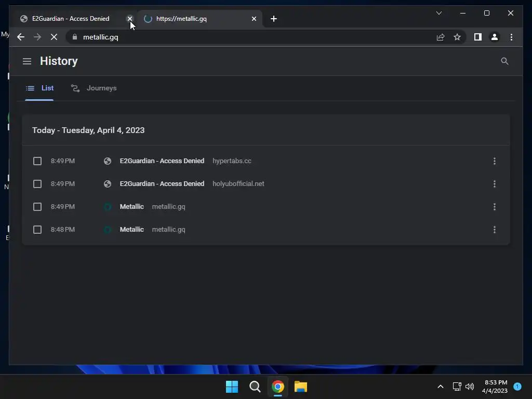Open more actions for 8:48 PM Metallic
The image size is (532, 399).
pos(495,230)
